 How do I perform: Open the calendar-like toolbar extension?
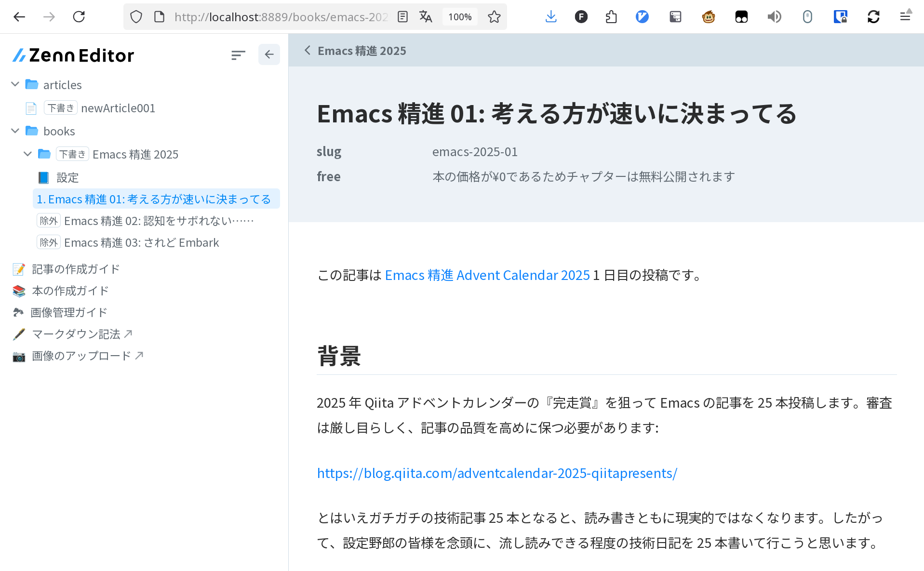click(x=675, y=17)
